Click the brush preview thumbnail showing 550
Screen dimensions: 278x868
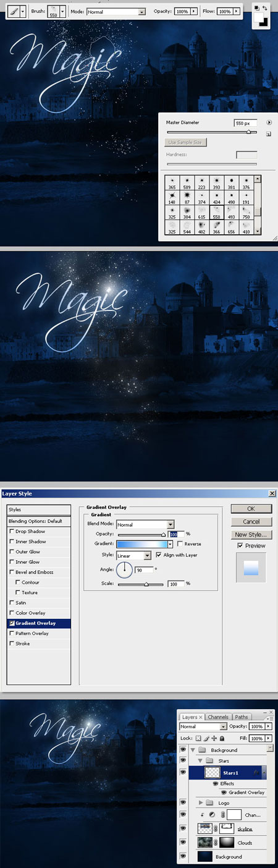[x=53, y=12]
